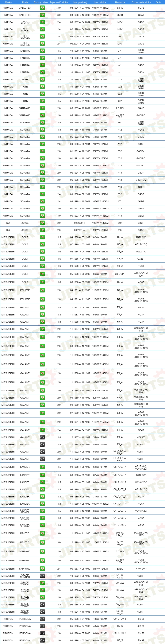
Task: Click the petrol icon in the KIA Joice 88kW row
Action: [42, 230]
